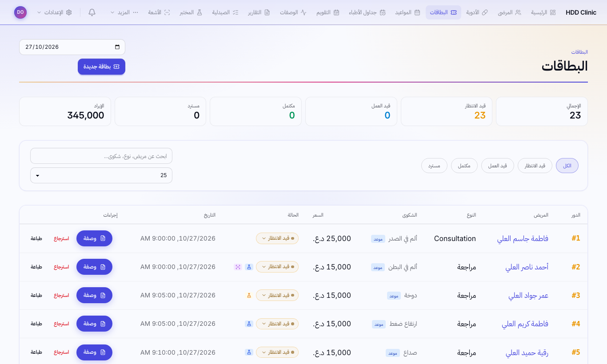Click the document icon beside التقارير
The height and width of the screenshot is (364, 607).
267,12
